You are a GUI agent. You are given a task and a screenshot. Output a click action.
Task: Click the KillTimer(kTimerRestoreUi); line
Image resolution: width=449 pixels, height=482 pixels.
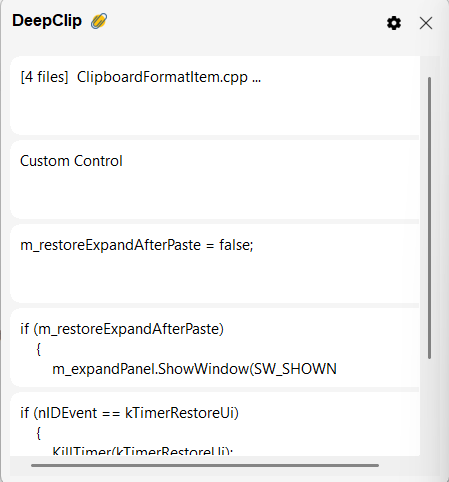143,451
